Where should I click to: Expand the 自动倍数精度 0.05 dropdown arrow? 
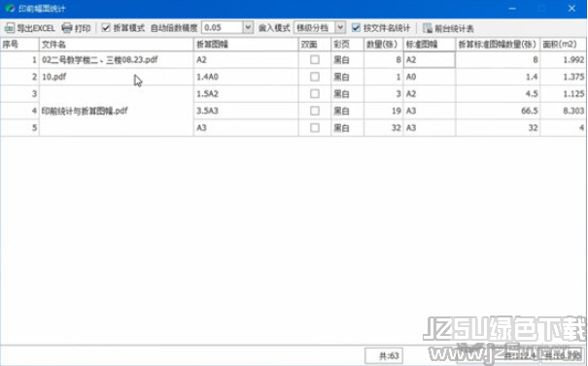(x=248, y=28)
